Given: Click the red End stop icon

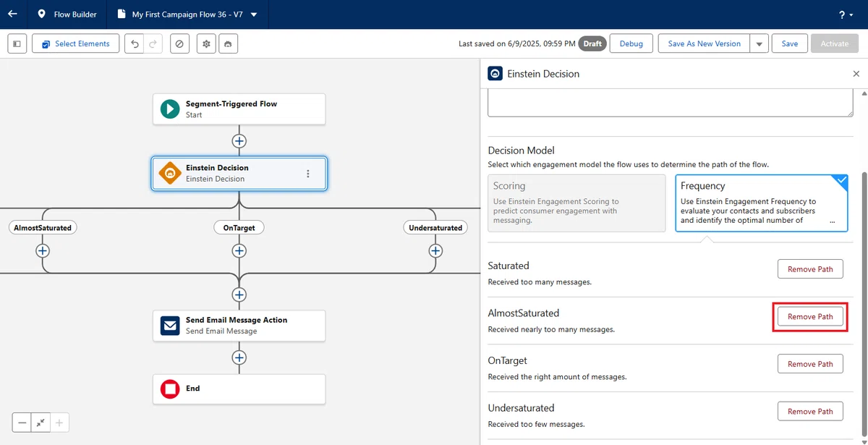Looking at the screenshot, I should [x=170, y=389].
